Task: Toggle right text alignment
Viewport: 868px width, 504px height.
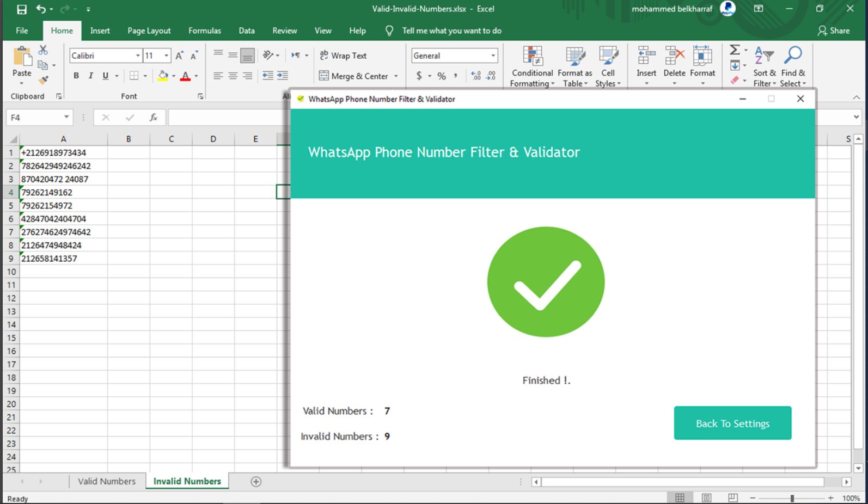Action: pyautogui.click(x=247, y=76)
